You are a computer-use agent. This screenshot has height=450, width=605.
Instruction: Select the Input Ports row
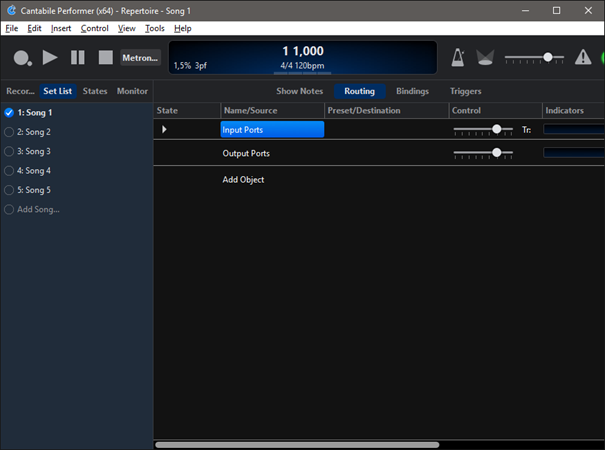272,129
